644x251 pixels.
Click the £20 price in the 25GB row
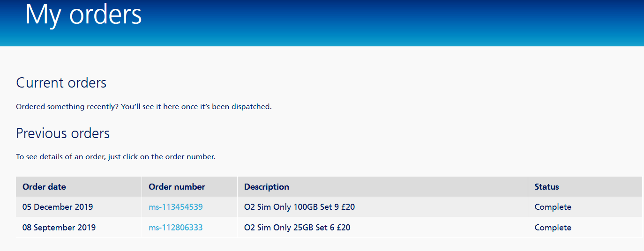coord(344,228)
